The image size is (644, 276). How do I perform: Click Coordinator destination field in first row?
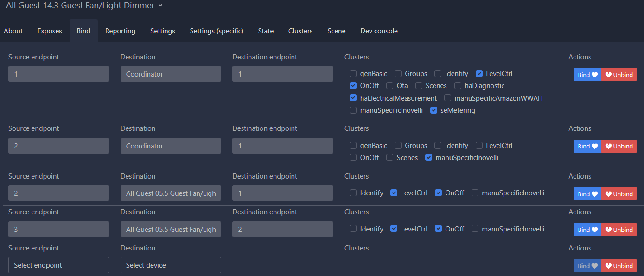click(171, 74)
